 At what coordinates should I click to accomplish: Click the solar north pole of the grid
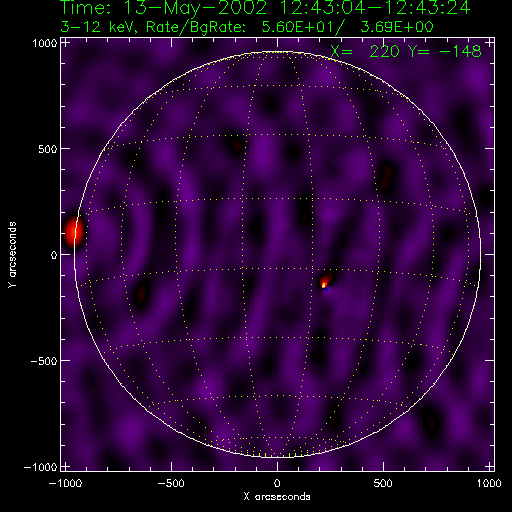(x=277, y=52)
